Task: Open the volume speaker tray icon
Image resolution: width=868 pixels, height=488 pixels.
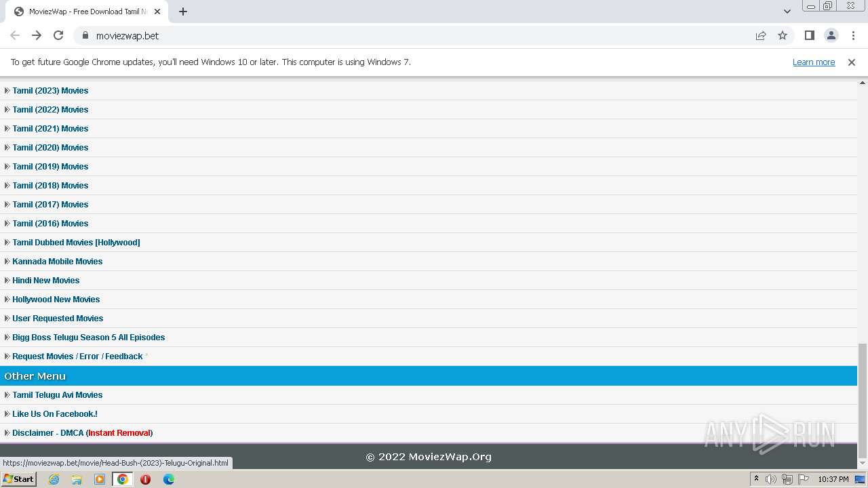Action: [771, 479]
